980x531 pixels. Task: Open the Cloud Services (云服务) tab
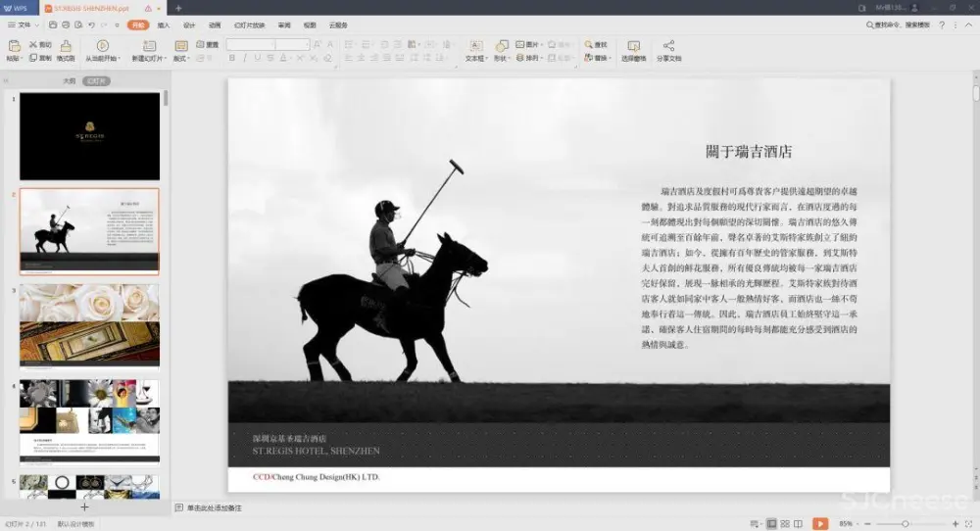point(338,25)
